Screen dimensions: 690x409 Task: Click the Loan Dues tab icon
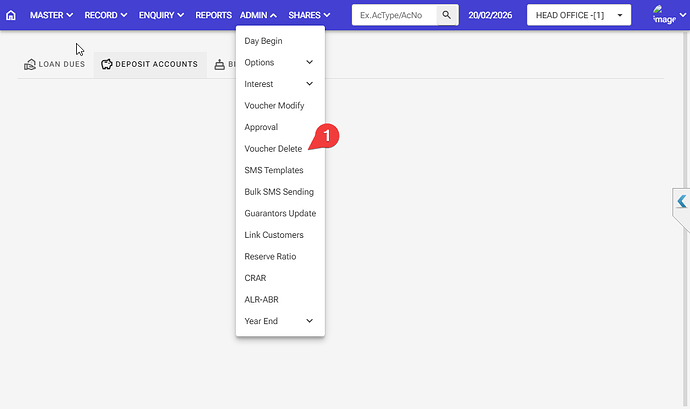(x=30, y=65)
